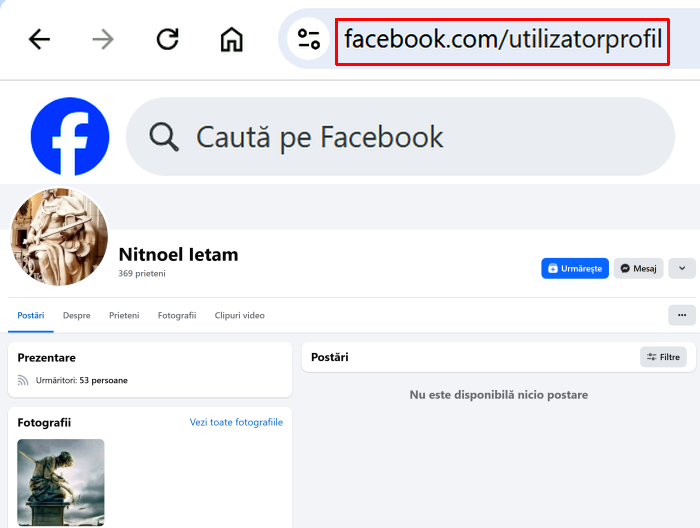This screenshot has width=700, height=528.
Task: Open Vezi toate fotografiile link
Action: [x=236, y=422]
